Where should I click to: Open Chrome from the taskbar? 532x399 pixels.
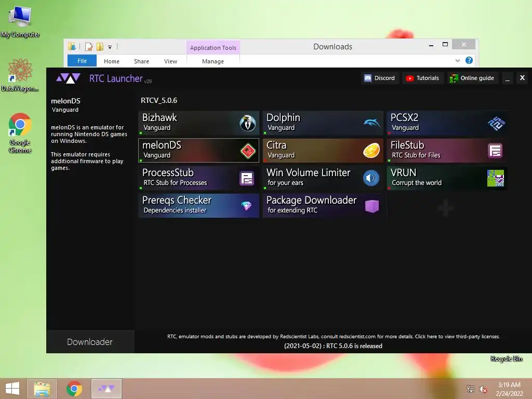pos(74,389)
